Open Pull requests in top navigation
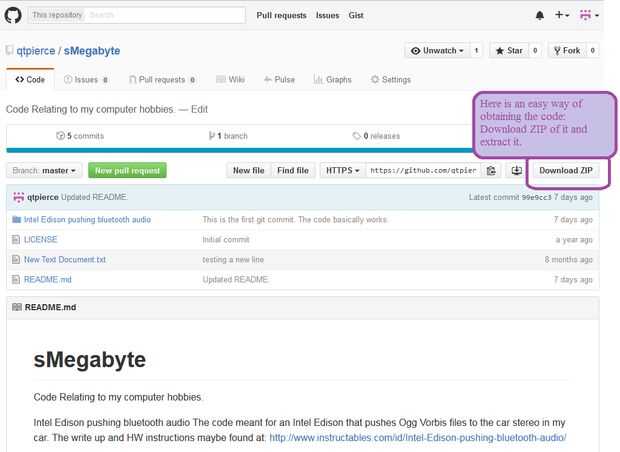Image resolution: width=620 pixels, height=452 pixels. coord(282,15)
